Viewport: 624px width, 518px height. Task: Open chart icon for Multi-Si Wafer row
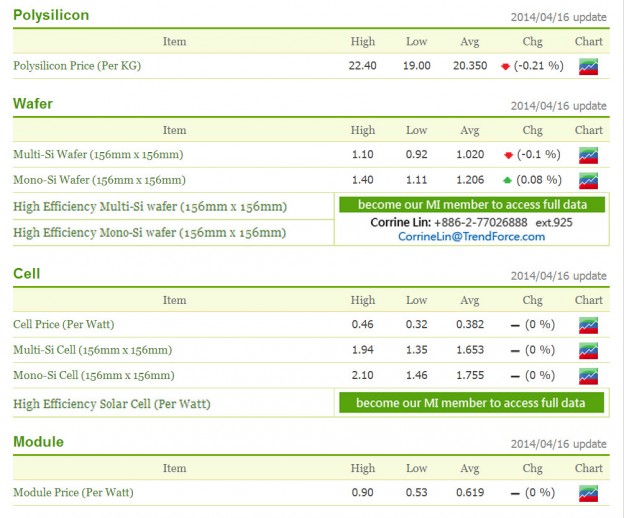[x=588, y=155]
